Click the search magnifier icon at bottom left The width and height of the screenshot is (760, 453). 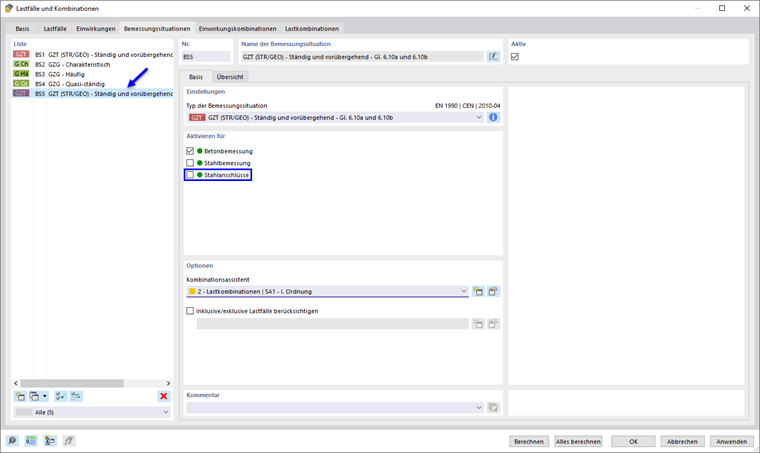coord(12,440)
